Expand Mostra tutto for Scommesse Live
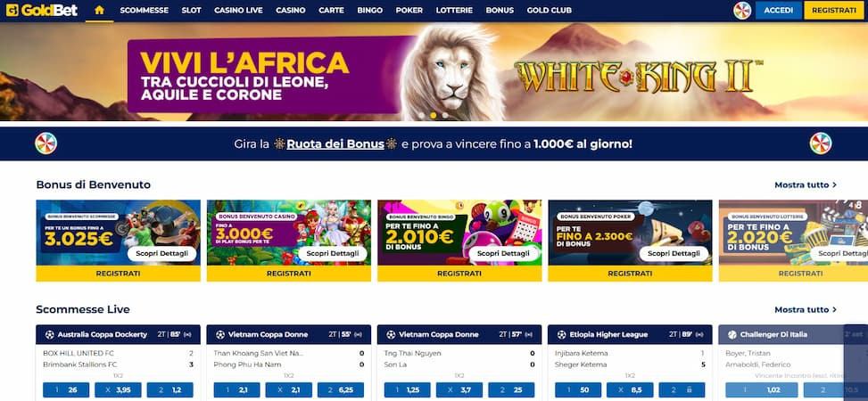This screenshot has height=401, width=868. tap(806, 310)
